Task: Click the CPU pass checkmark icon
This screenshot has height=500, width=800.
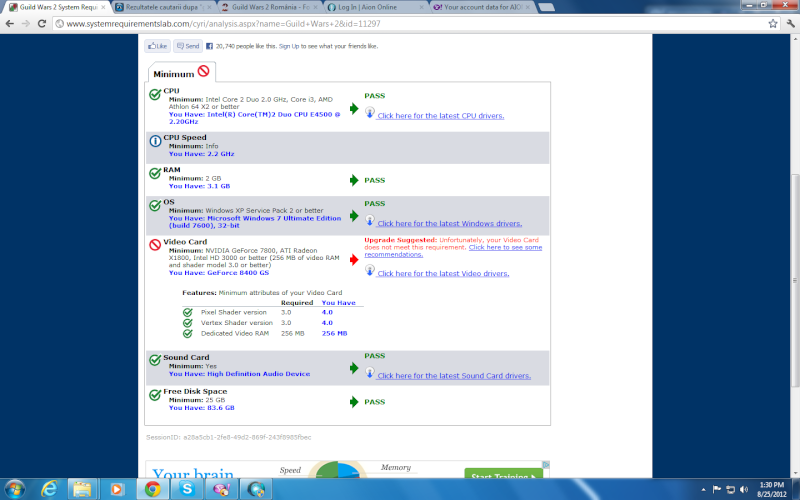Action: click(155, 94)
